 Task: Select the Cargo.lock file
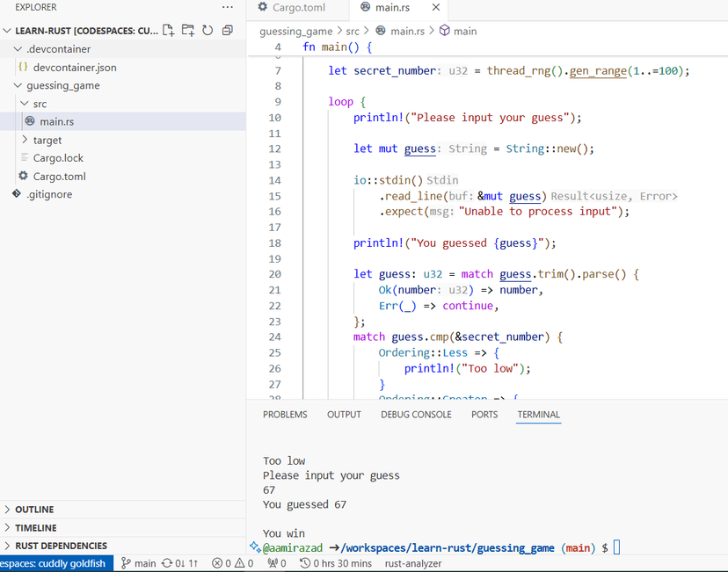pyautogui.click(x=58, y=158)
